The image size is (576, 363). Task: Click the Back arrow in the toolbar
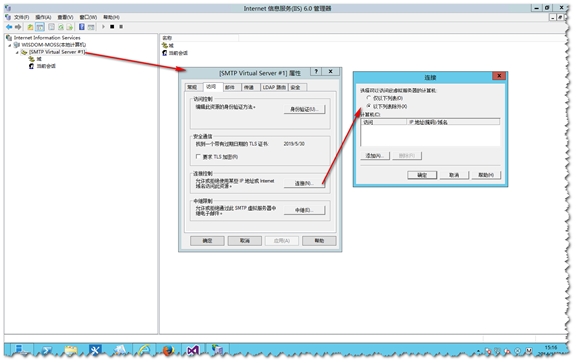pyautogui.click(x=9, y=27)
